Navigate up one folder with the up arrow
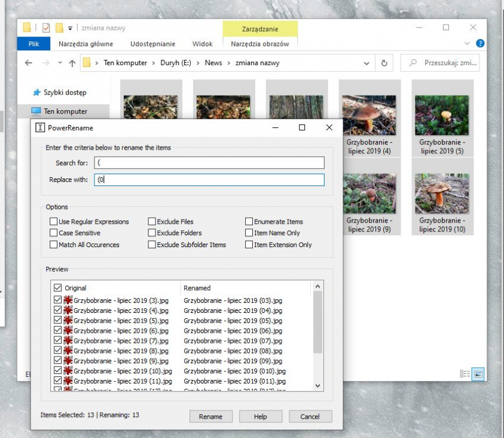Viewport: 504px width, 438px height. (x=72, y=62)
